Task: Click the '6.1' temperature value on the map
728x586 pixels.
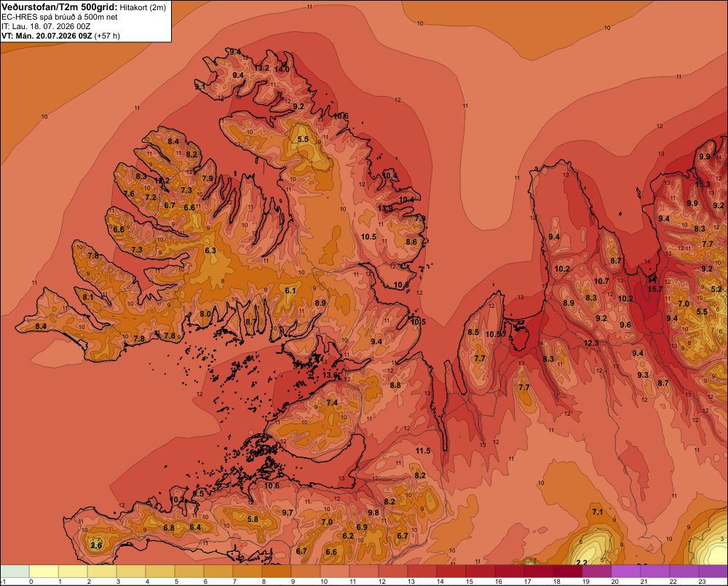Action: (x=290, y=290)
